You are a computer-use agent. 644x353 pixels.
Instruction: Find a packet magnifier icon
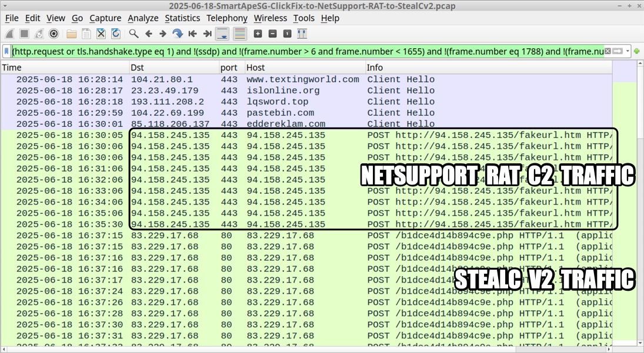[134, 34]
